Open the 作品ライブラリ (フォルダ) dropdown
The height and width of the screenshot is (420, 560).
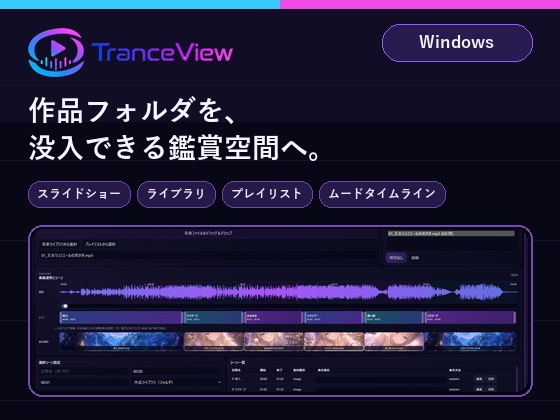pyautogui.click(x=176, y=382)
